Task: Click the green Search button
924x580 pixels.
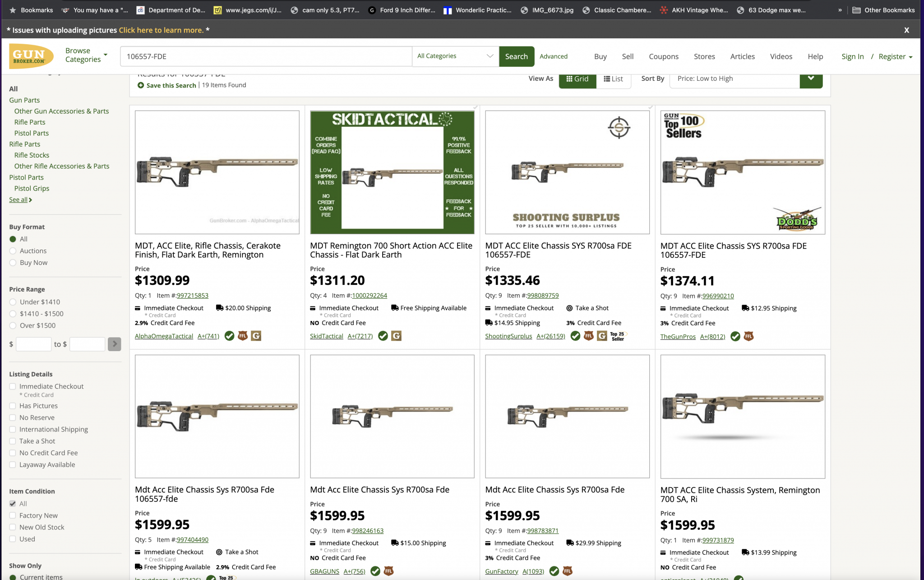Action: click(x=517, y=56)
